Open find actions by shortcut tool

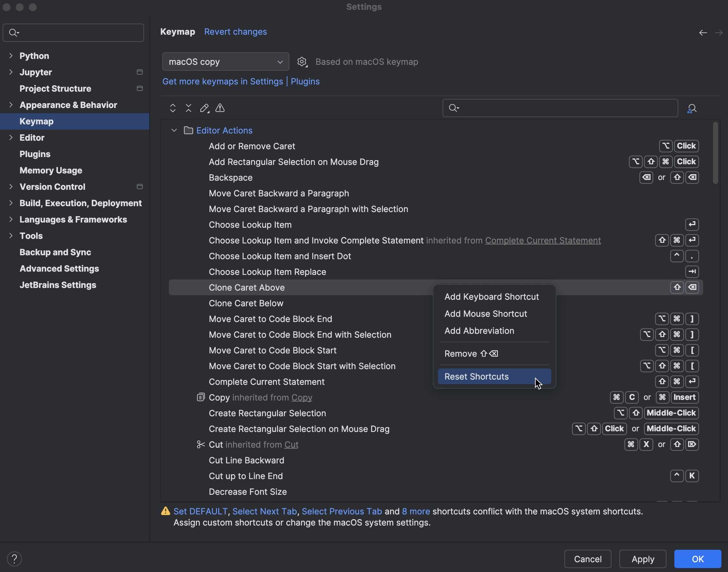click(x=692, y=108)
